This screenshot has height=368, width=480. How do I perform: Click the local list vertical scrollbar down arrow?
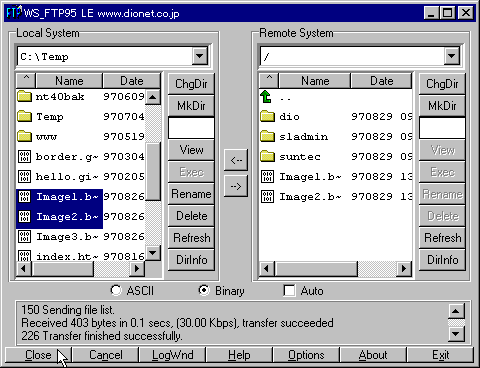click(x=153, y=253)
